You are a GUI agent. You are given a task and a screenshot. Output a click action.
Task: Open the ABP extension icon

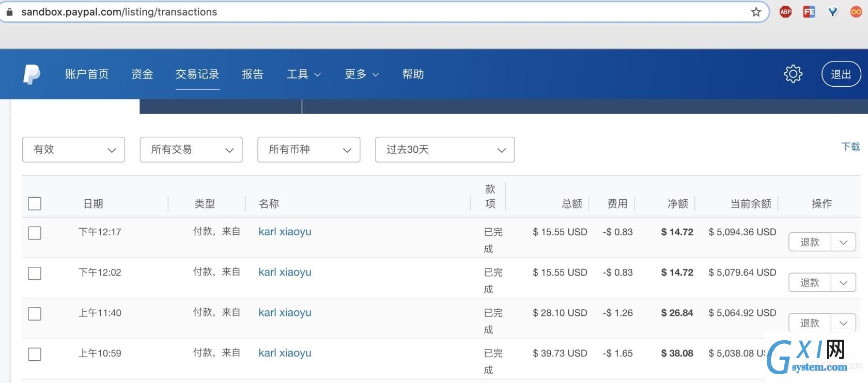[x=785, y=12]
